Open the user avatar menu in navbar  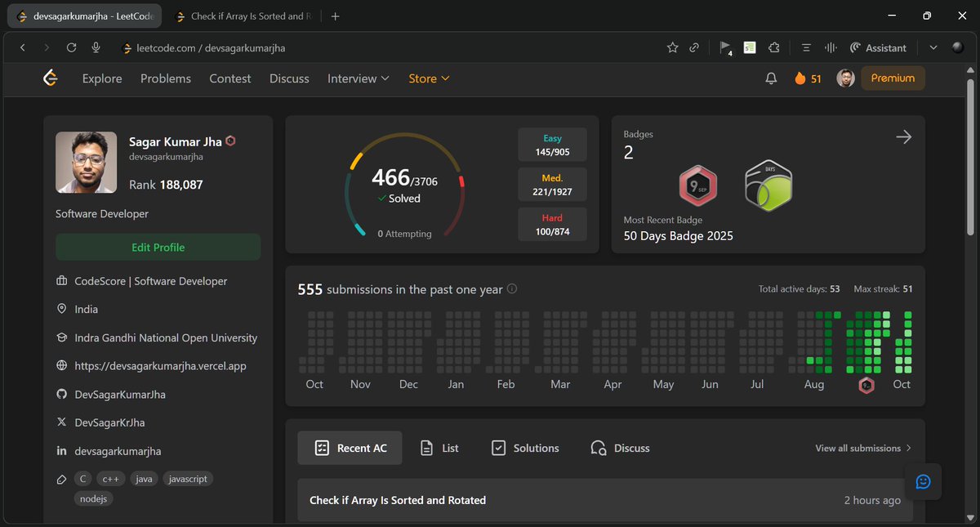click(845, 78)
